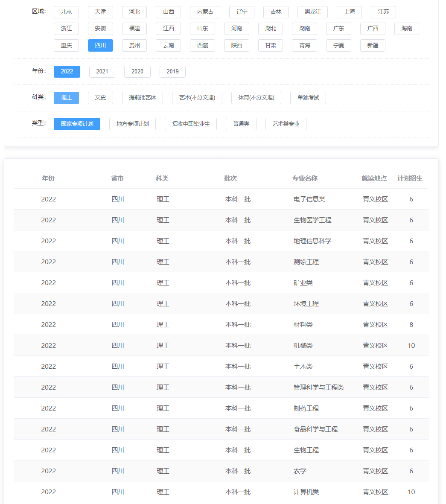Pick 内蒙古 region

(205, 12)
